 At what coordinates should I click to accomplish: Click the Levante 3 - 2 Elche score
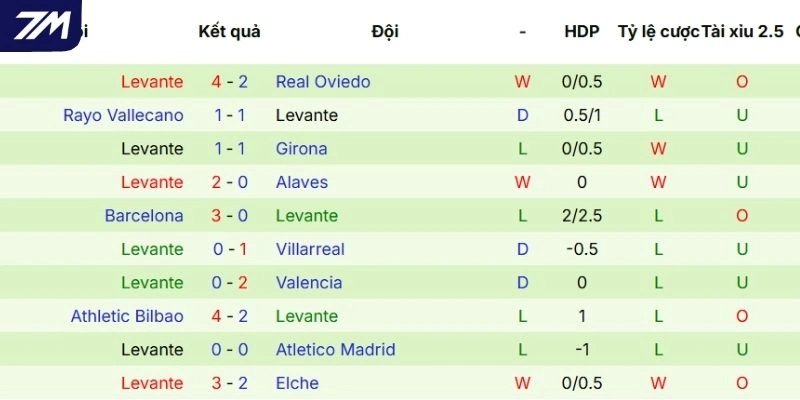coord(229,383)
